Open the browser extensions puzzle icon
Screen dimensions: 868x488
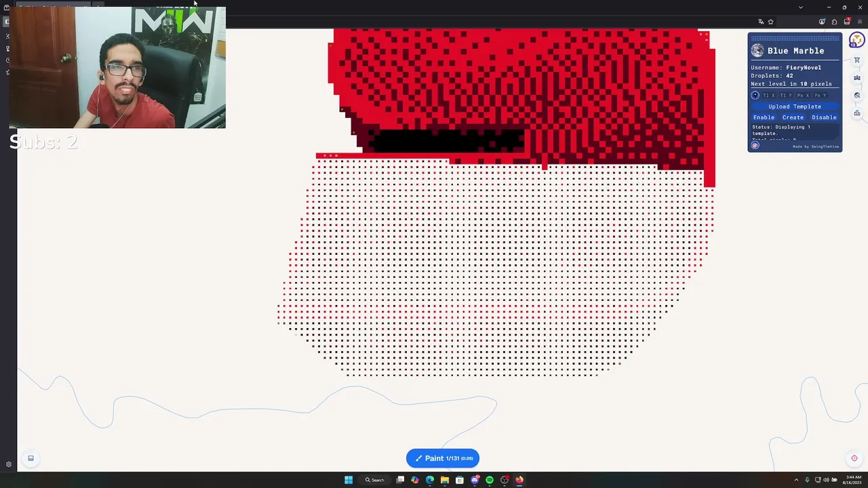834,22
